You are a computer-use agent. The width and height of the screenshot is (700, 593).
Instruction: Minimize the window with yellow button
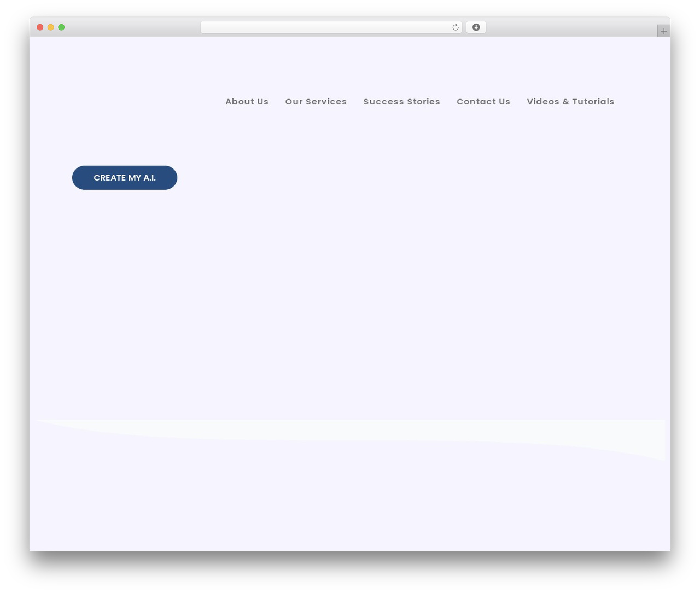pyautogui.click(x=51, y=27)
